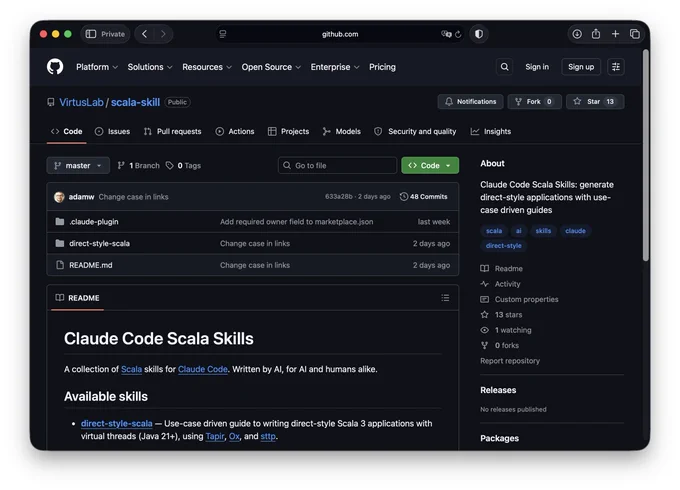680x490 pixels.
Task: Open the VirtusLab organization link
Action: [81, 102]
